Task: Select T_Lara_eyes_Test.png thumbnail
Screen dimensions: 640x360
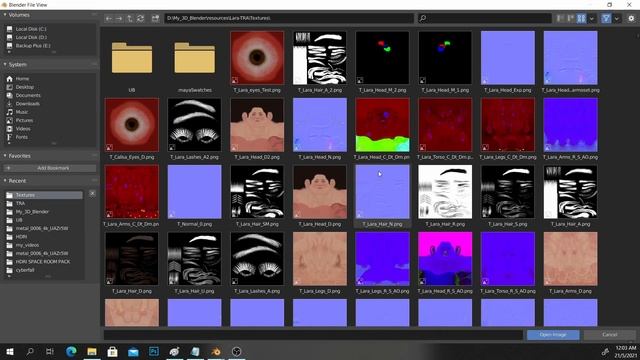Action: tap(257, 58)
